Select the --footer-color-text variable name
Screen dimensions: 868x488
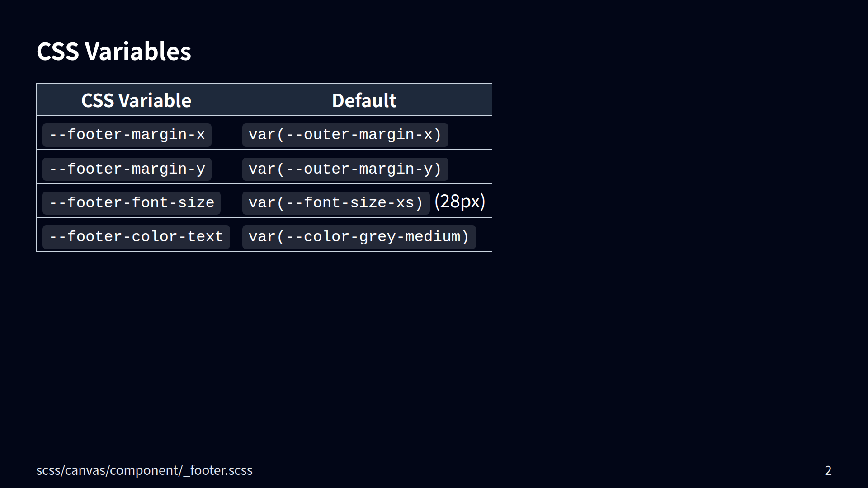tap(136, 237)
